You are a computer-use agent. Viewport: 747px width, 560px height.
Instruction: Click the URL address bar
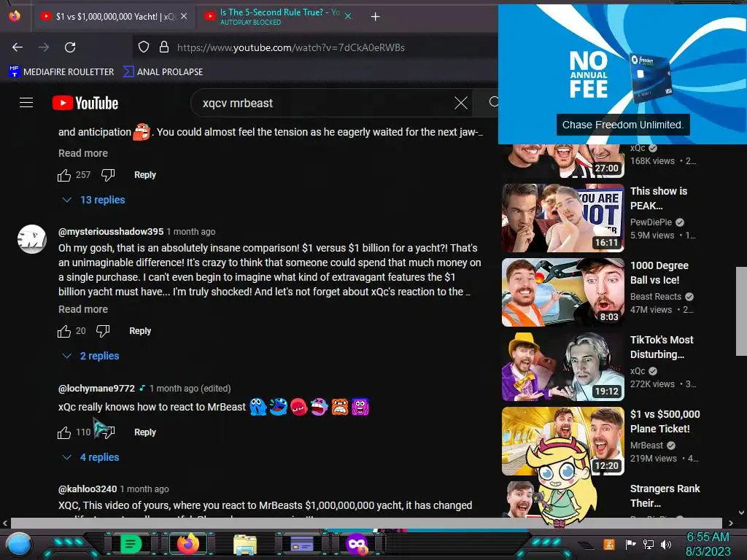click(314, 47)
